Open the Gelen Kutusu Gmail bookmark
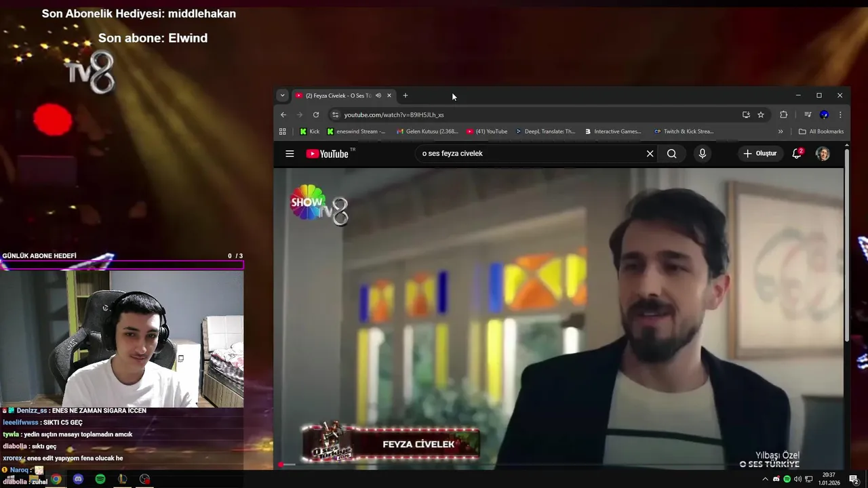Viewport: 868px width, 488px height. point(427,131)
